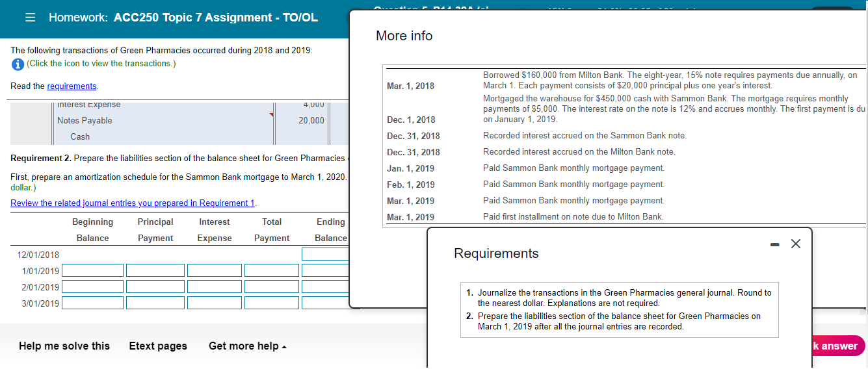Screen dimensions: 868x371
Task: Select Beginning Balance field for 2/01/2019
Action: point(92,287)
